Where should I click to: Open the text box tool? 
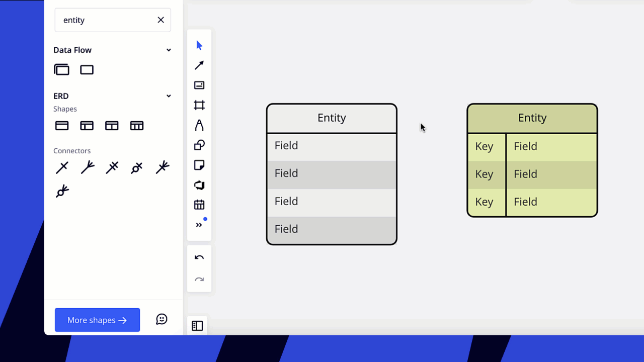pos(199,85)
